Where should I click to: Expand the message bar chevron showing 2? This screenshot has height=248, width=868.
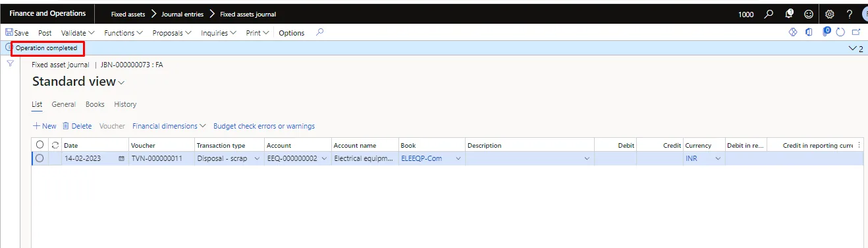[x=856, y=48]
